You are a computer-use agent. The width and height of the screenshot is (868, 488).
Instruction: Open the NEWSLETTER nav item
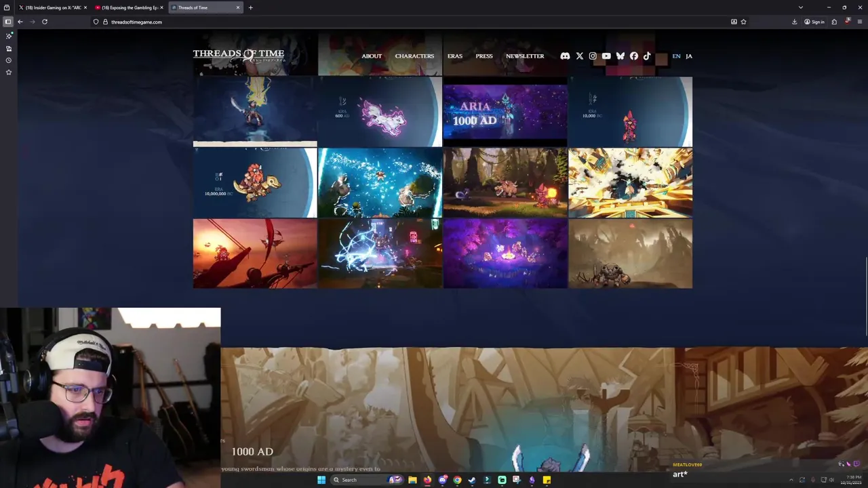click(x=525, y=56)
